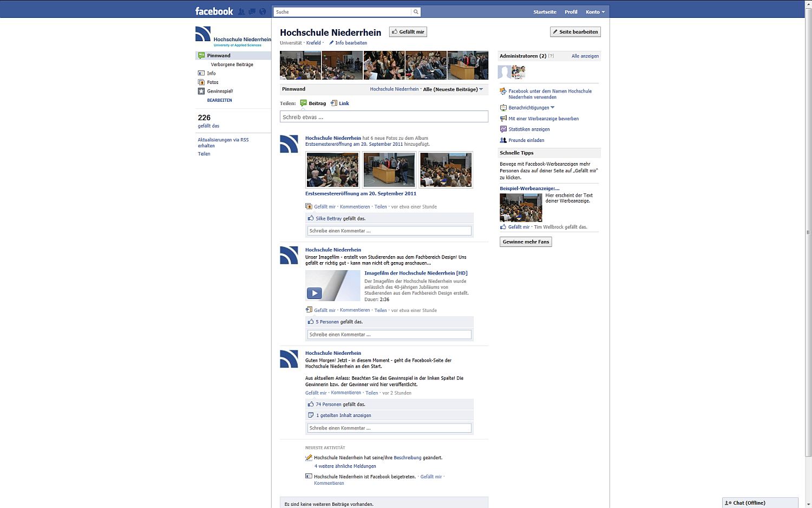Click Statistiken anzeigen chart icon
The height and width of the screenshot is (508, 812).
tap(503, 129)
